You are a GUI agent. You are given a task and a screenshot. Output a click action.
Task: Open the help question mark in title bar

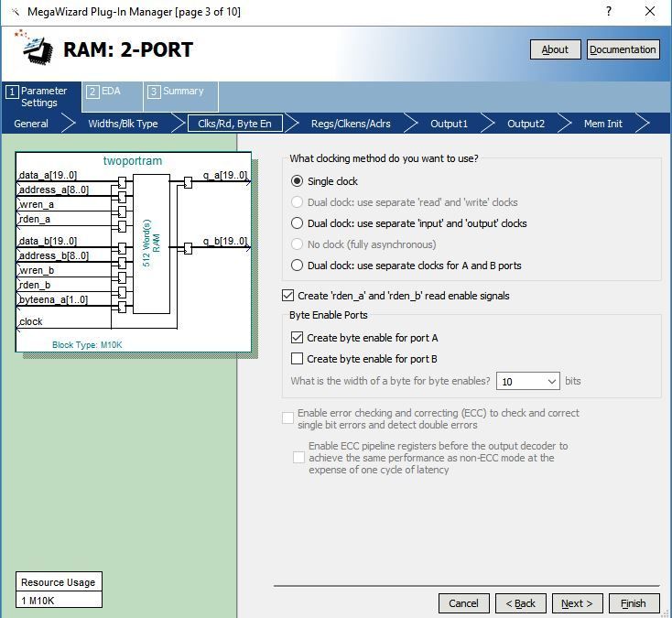[609, 11]
